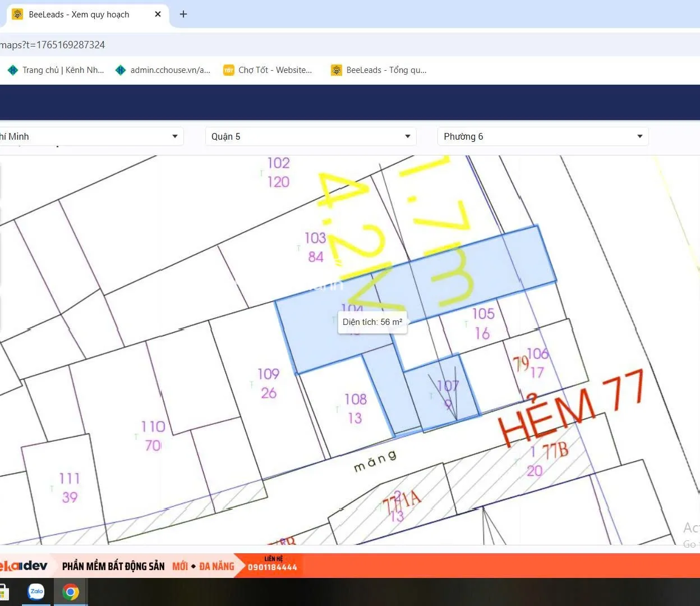Click the 77B house number label
The height and width of the screenshot is (606, 700).
point(555,451)
